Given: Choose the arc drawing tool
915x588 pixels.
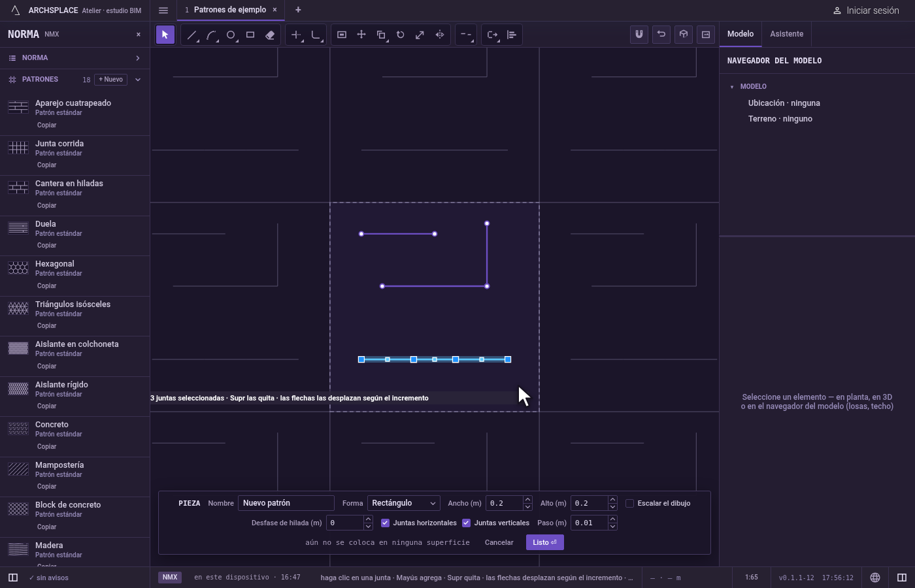Looking at the screenshot, I should pos(211,35).
